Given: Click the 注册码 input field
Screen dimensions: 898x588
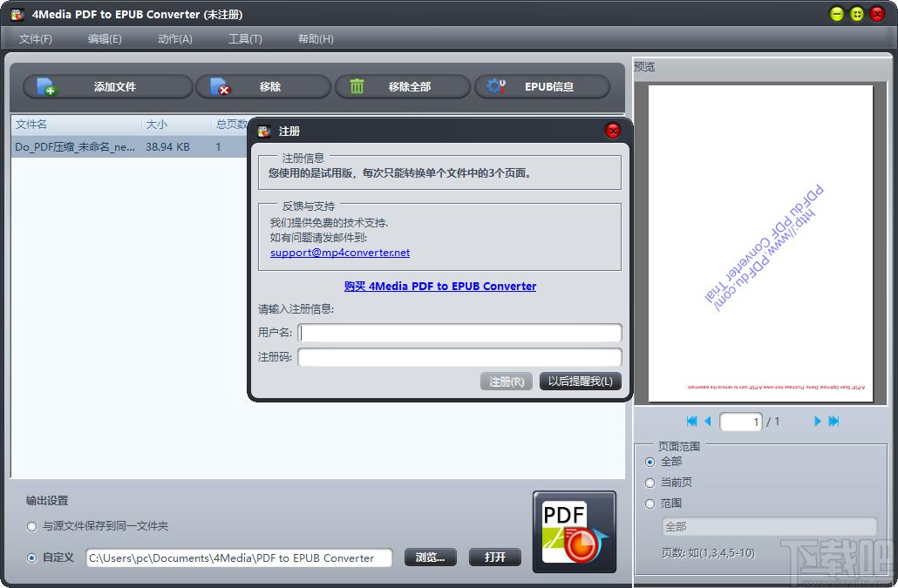Looking at the screenshot, I should pos(459,357).
